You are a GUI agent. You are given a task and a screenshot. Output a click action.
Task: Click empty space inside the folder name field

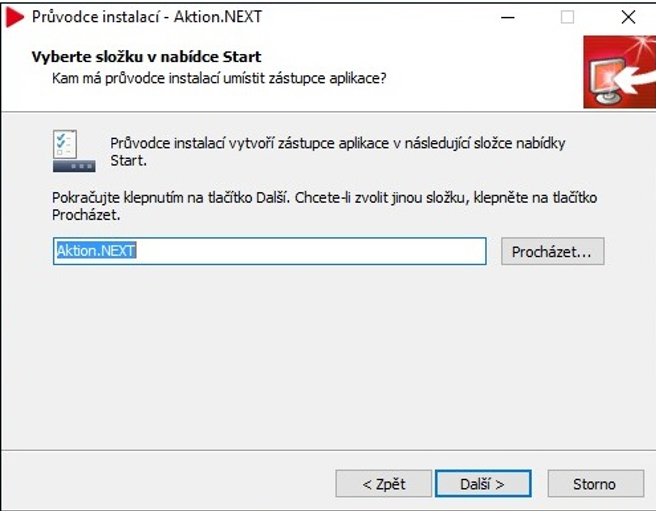[310, 251]
